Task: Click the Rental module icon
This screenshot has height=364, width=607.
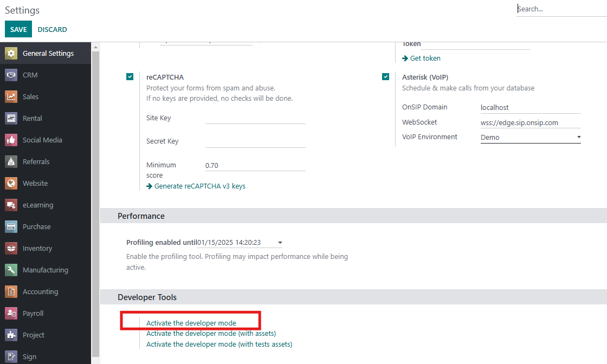Action: (x=11, y=119)
